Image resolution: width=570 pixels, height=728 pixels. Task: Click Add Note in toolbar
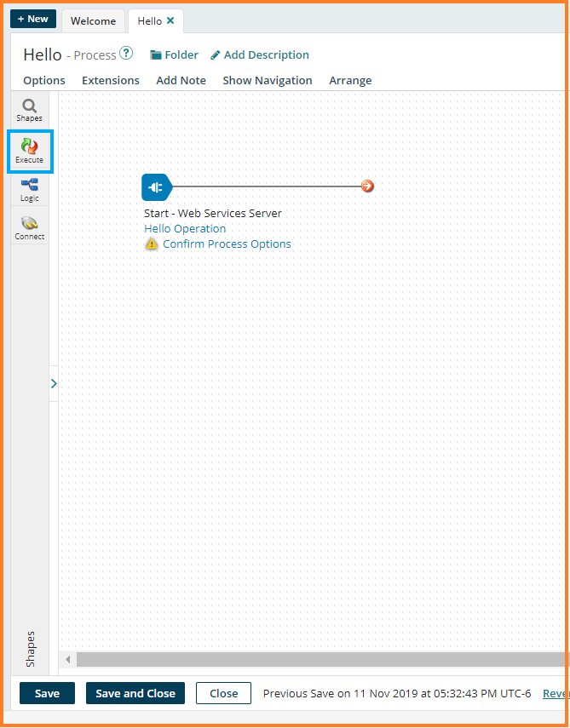tap(181, 80)
